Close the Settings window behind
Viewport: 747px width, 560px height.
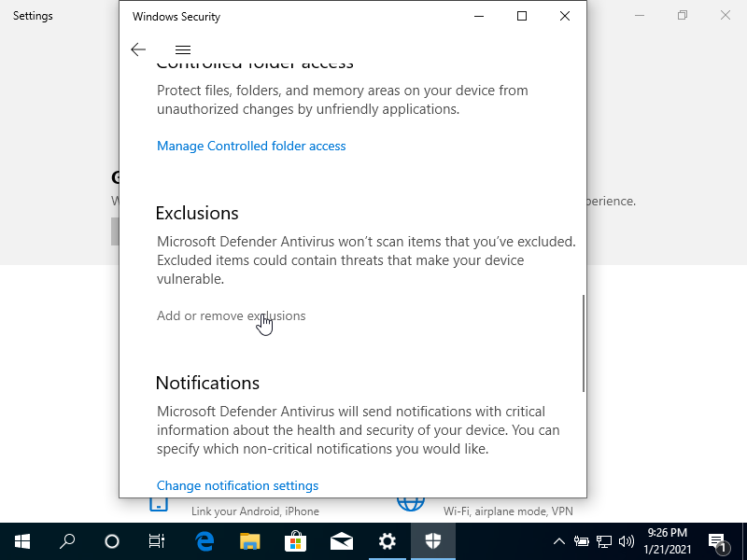click(726, 15)
